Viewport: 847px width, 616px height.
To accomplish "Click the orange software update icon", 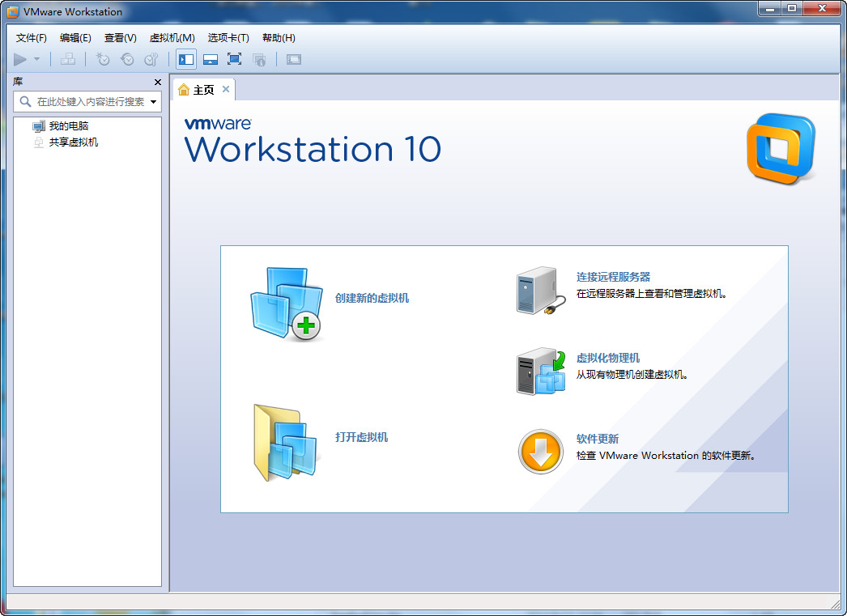I will (x=541, y=452).
